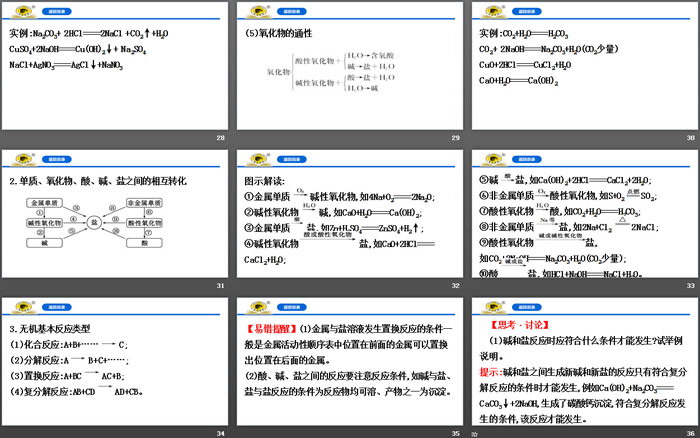Click the logo icon on slide 31
This screenshot has height=438, width=700.
[21, 157]
